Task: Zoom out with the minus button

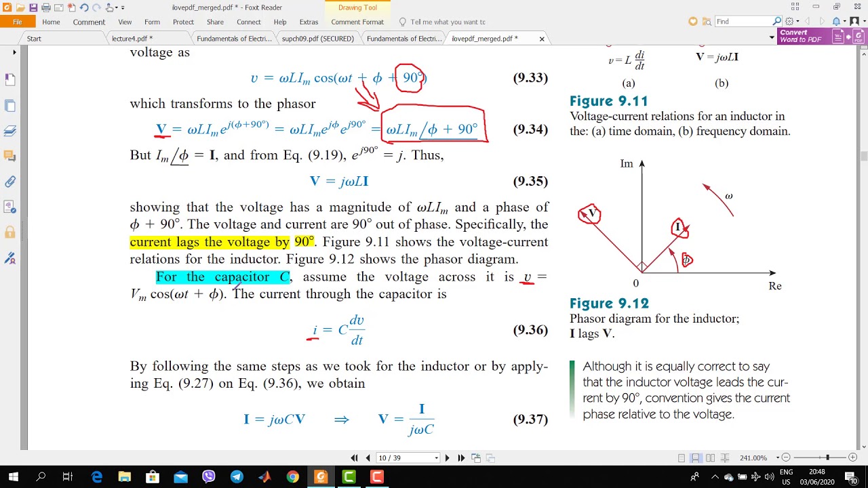Action: 785,457
